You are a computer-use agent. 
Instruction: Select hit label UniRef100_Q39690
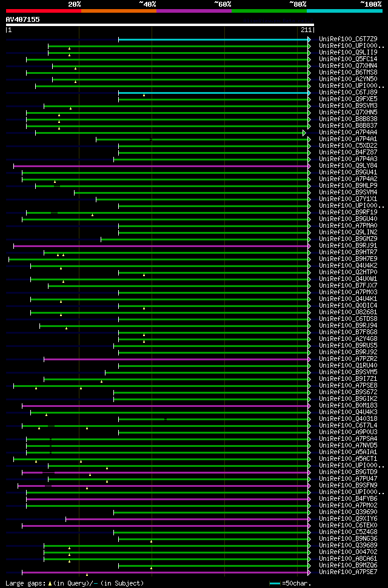pos(348,512)
